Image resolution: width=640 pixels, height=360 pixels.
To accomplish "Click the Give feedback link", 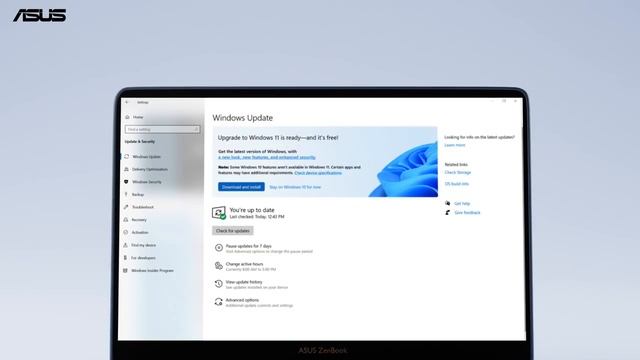I will coord(467,213).
